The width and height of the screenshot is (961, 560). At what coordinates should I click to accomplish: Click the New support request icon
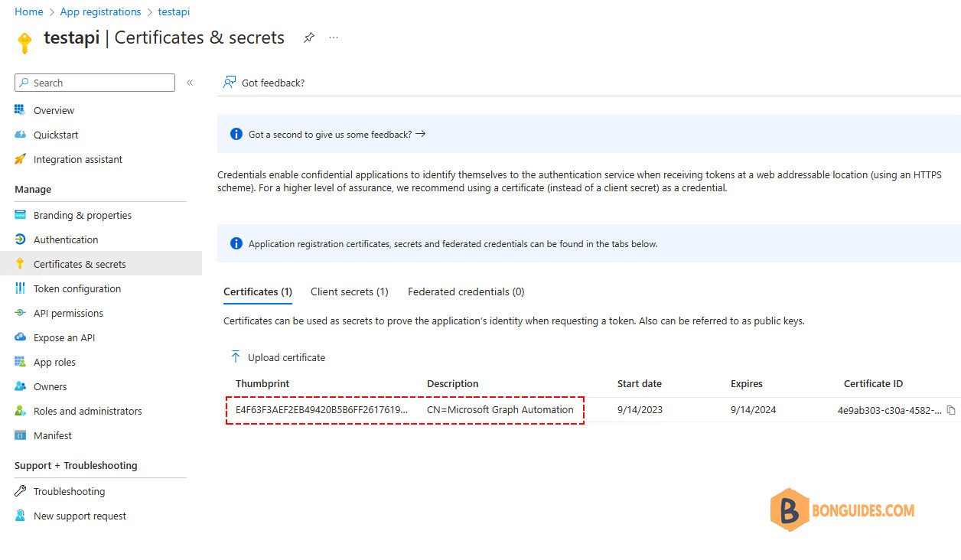pos(20,516)
